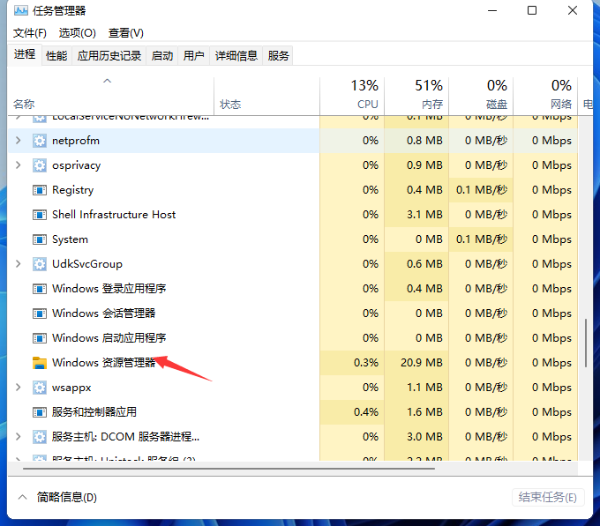Click the Registry process icon
Screen dimensions: 601x528
[40, 190]
